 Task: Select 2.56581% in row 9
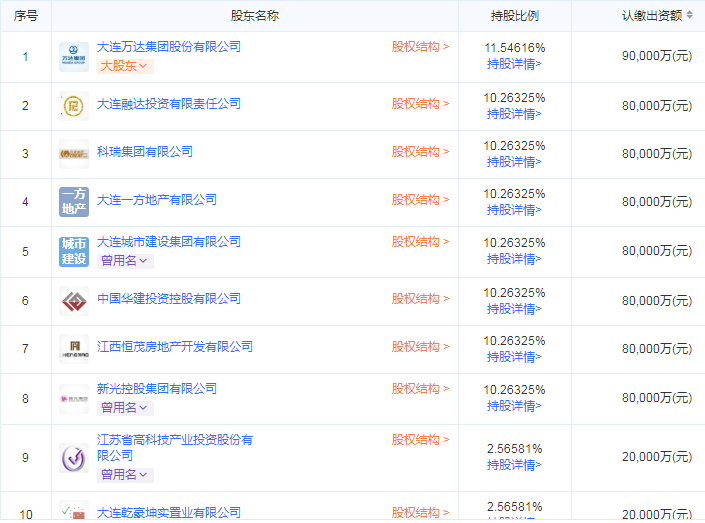point(515,449)
